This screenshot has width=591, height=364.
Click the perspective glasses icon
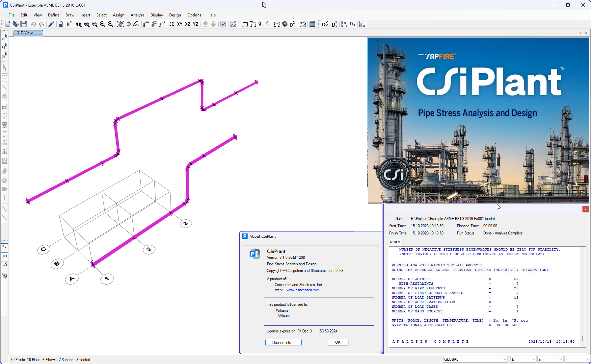(136, 24)
